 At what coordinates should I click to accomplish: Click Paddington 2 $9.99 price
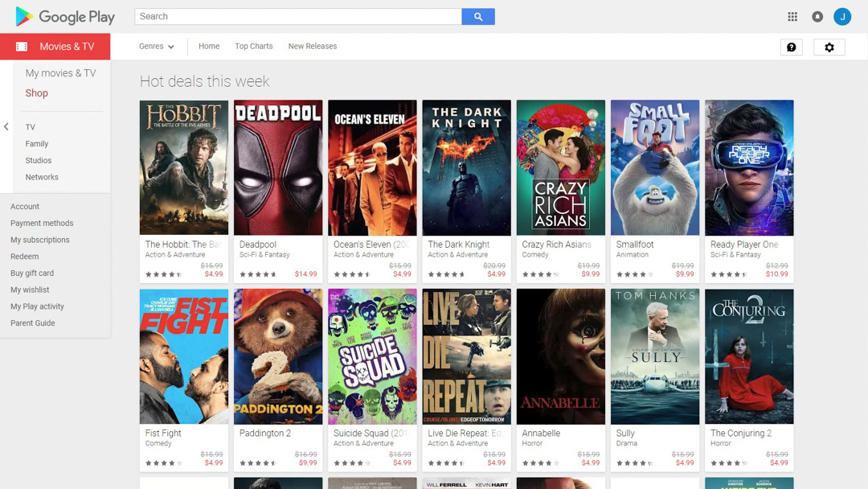(x=308, y=463)
